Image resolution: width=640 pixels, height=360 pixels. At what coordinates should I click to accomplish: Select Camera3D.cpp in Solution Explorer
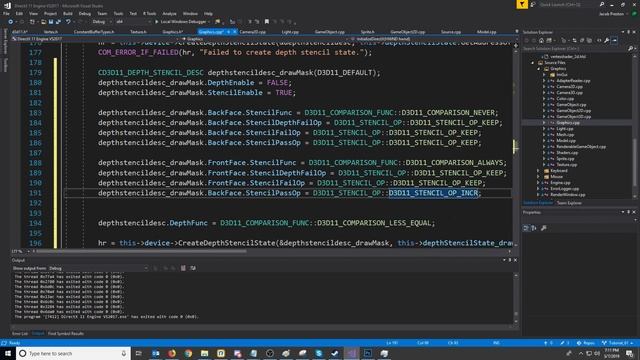click(x=569, y=93)
